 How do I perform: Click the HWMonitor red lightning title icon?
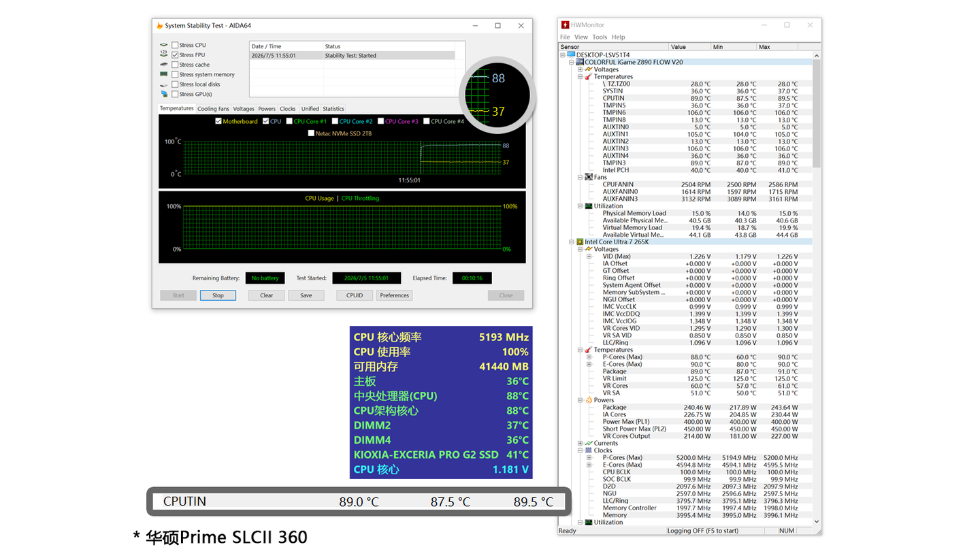point(565,25)
